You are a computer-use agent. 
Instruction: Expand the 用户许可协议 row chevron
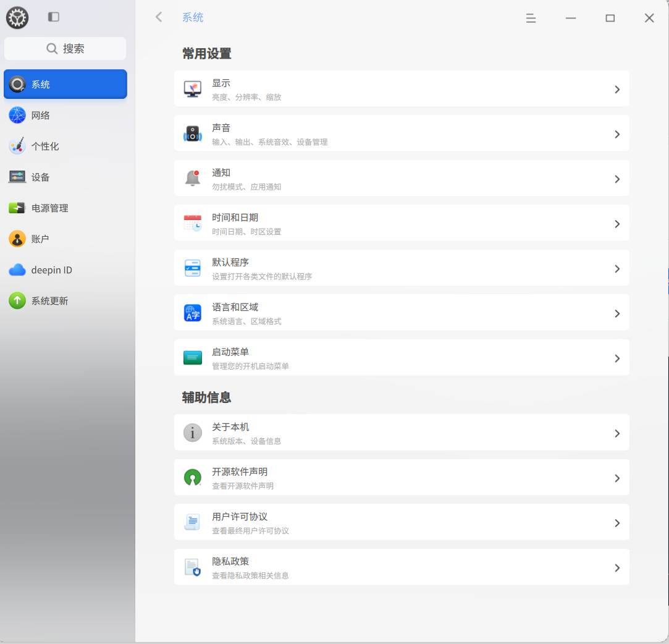click(x=617, y=523)
